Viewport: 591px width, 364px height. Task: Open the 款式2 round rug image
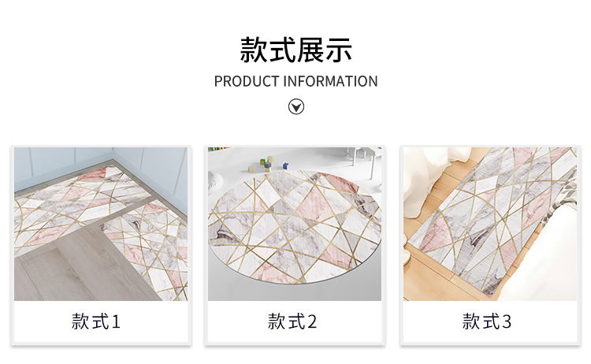[x=295, y=224]
